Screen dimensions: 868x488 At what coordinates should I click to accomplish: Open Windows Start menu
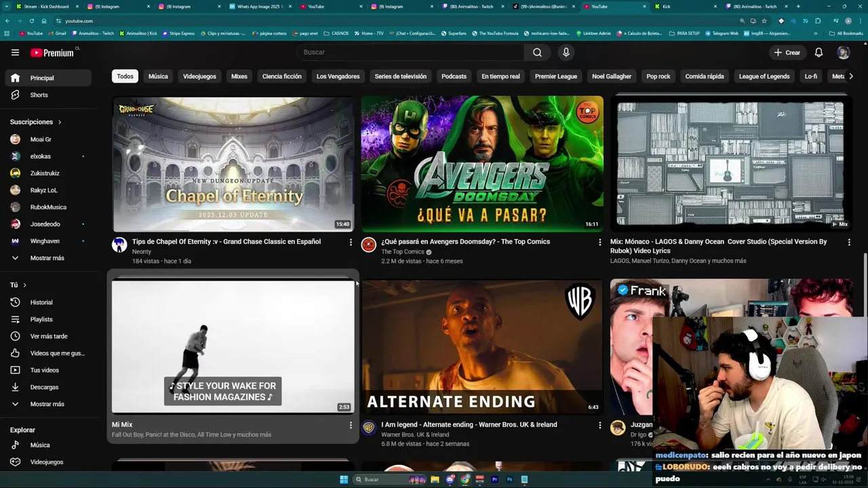pyautogui.click(x=344, y=479)
